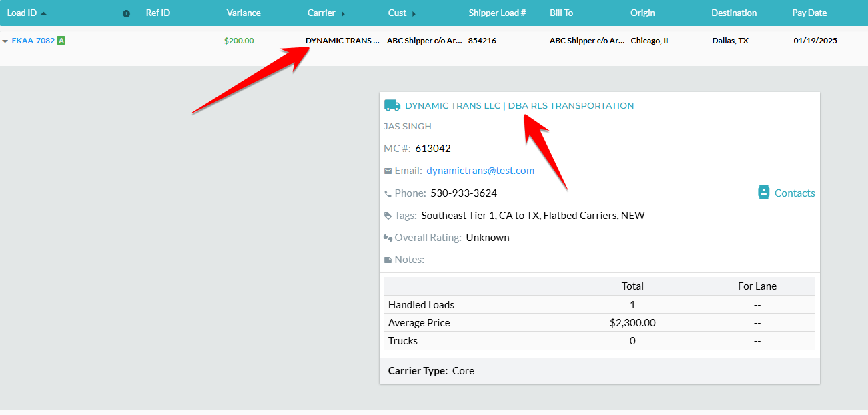The height and width of the screenshot is (415, 868).
Task: Click the green A badge next to EKAA-7082
Action: pos(61,41)
